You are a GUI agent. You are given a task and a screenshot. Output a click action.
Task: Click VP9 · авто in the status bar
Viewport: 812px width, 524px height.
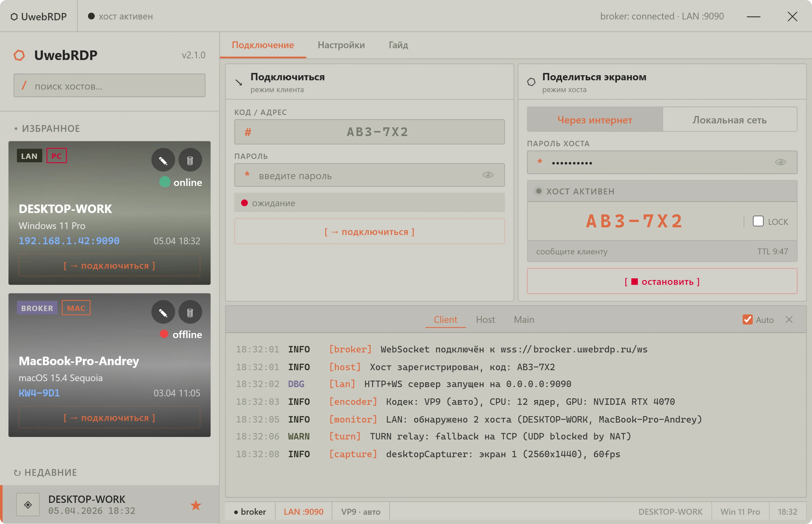pyautogui.click(x=361, y=512)
